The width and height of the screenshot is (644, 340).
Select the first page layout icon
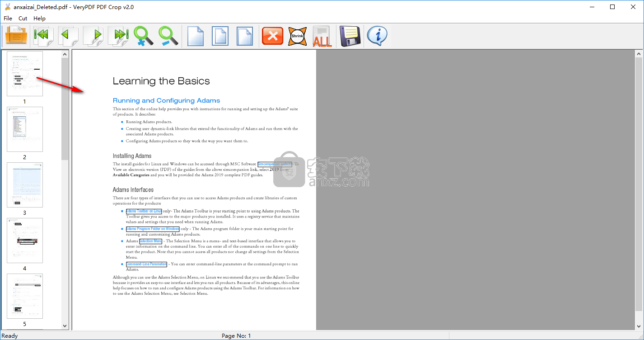pos(196,36)
